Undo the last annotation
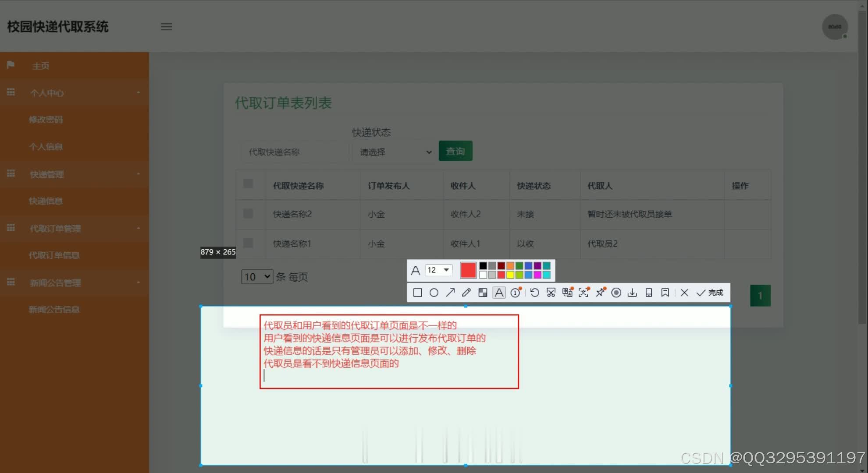This screenshot has height=473, width=868. click(534, 293)
